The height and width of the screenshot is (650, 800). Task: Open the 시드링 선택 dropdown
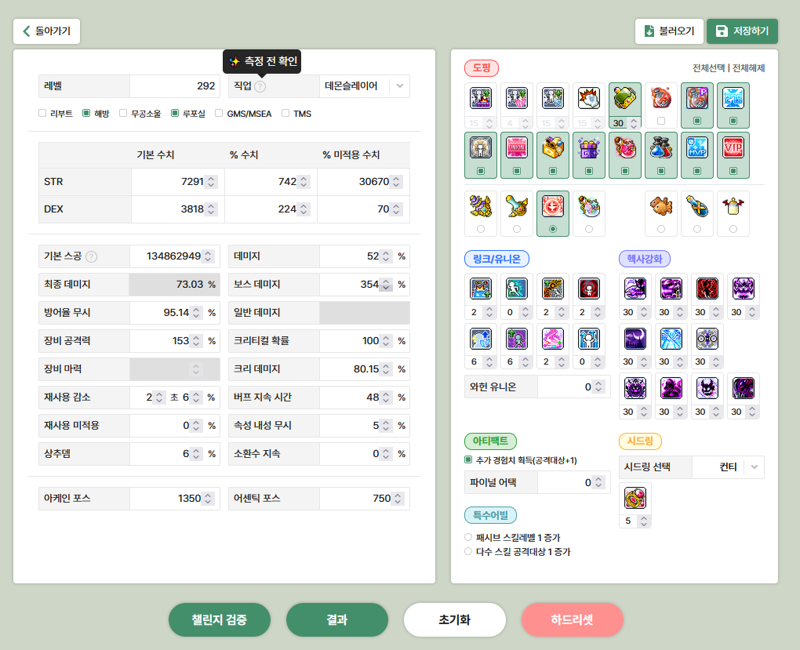click(728, 467)
